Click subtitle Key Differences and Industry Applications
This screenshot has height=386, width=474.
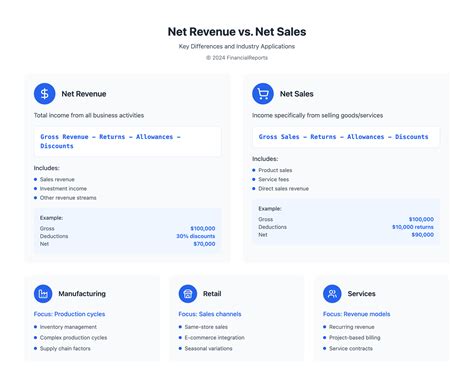tap(237, 46)
